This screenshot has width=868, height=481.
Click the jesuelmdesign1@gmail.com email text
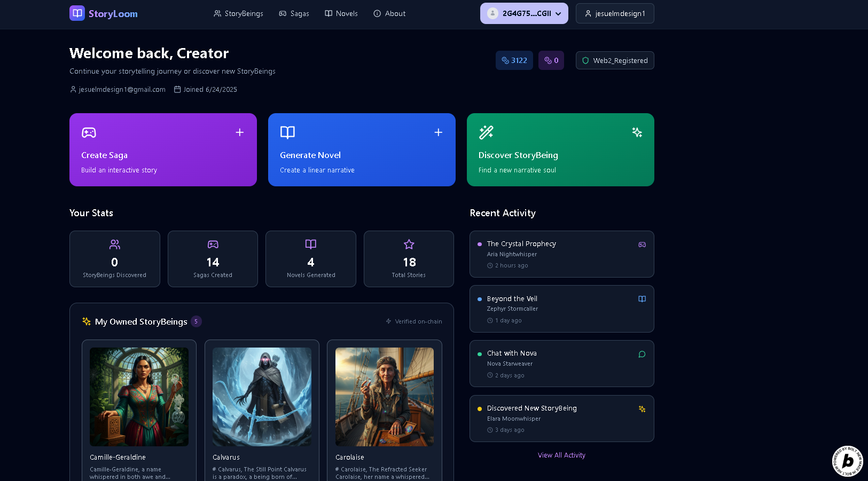click(x=122, y=90)
